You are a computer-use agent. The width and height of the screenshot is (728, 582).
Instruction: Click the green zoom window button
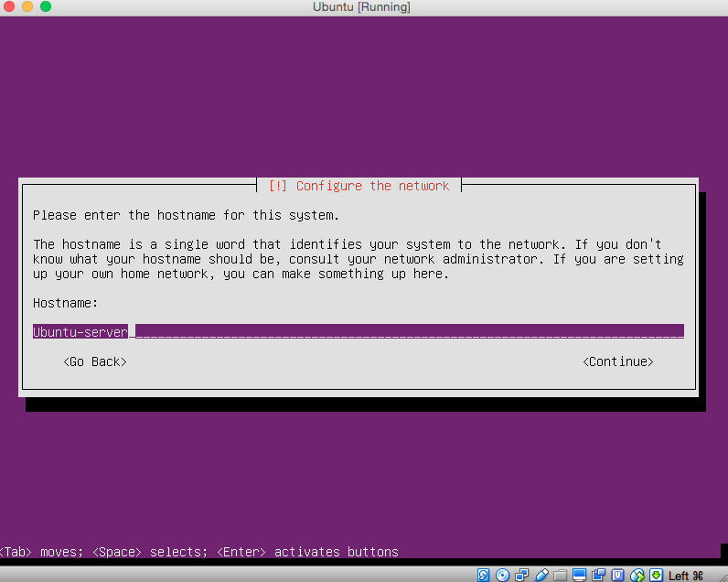coord(46,7)
